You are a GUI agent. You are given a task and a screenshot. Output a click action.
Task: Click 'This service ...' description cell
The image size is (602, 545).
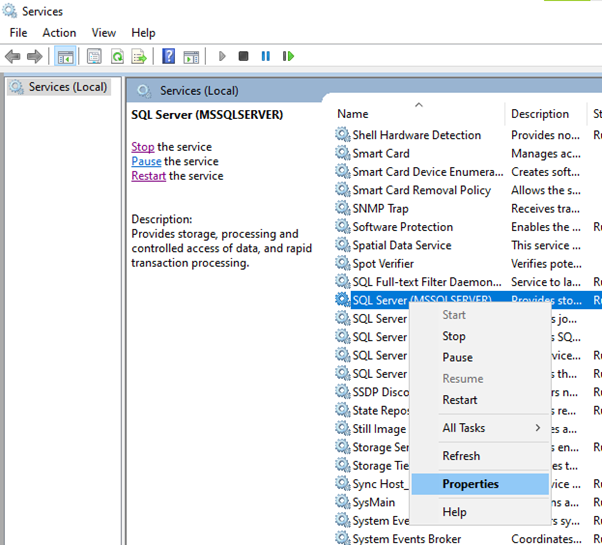point(546,245)
